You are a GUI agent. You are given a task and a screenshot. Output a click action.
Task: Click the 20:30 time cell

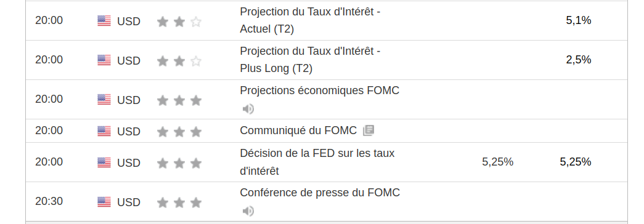pyautogui.click(x=49, y=201)
